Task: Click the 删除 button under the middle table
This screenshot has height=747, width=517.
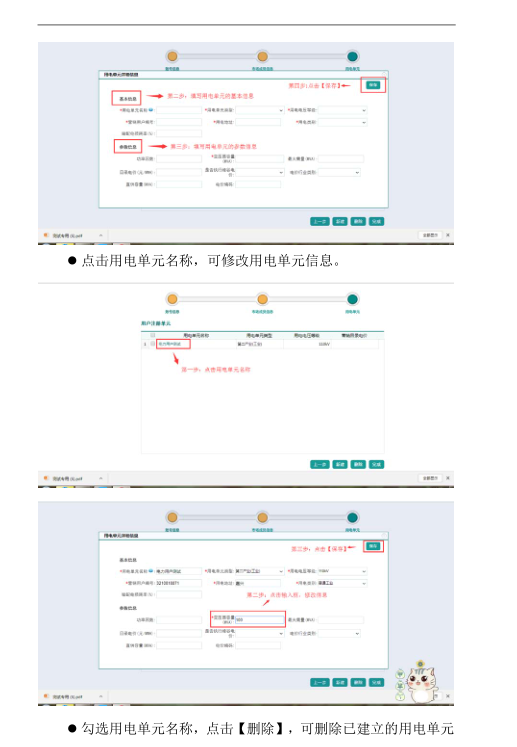Action: [358, 464]
